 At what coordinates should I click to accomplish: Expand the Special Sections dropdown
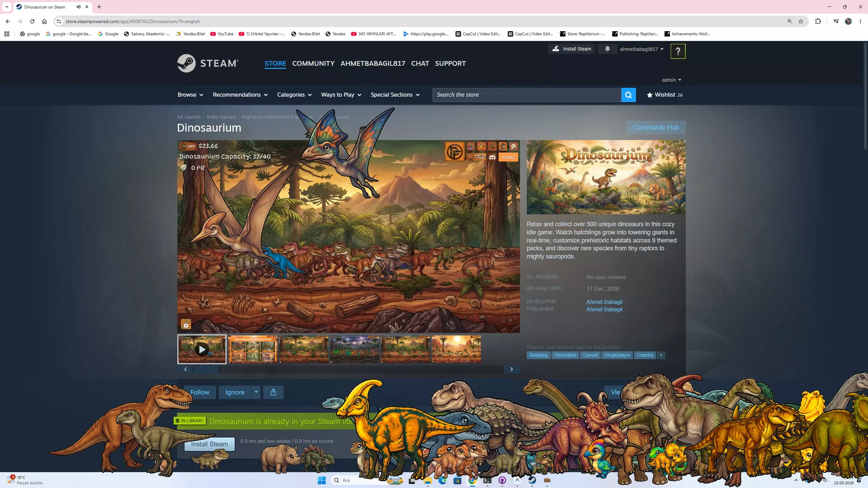tap(395, 95)
